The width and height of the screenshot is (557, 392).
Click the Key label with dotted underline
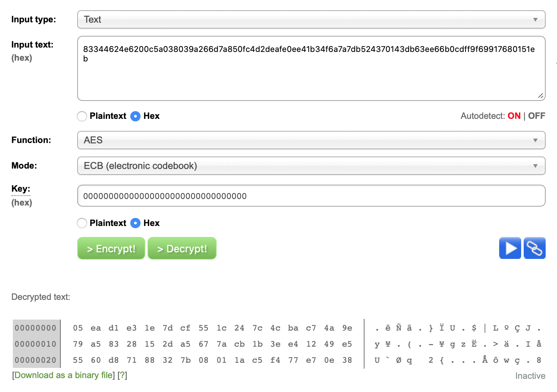(20, 189)
